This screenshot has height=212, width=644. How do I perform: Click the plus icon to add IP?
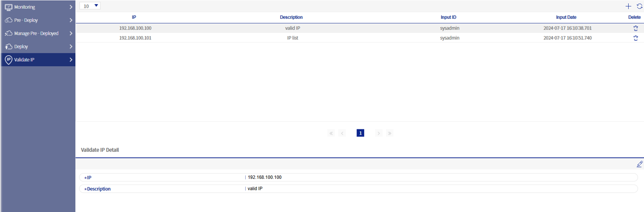pos(628,6)
